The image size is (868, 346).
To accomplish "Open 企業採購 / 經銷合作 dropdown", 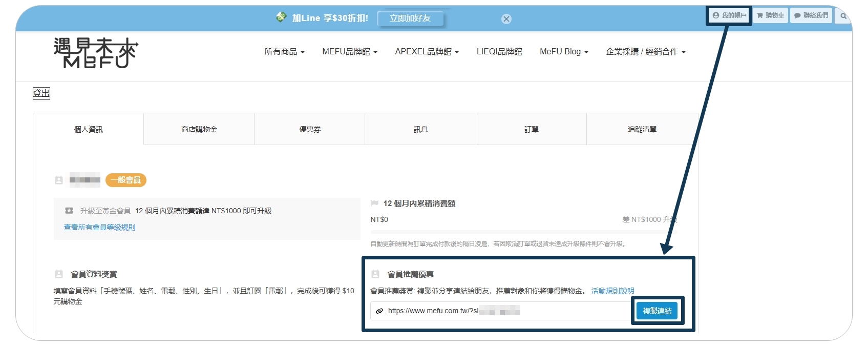I will pos(645,52).
